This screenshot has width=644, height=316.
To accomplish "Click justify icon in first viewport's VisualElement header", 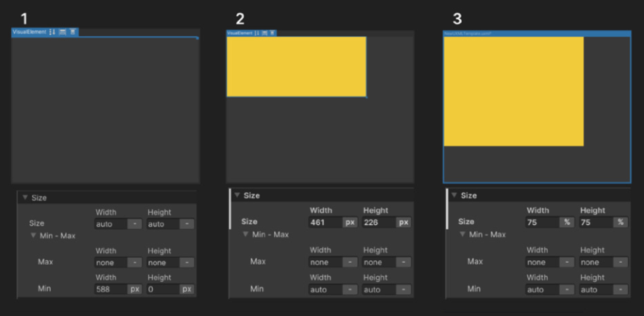I will click(73, 32).
